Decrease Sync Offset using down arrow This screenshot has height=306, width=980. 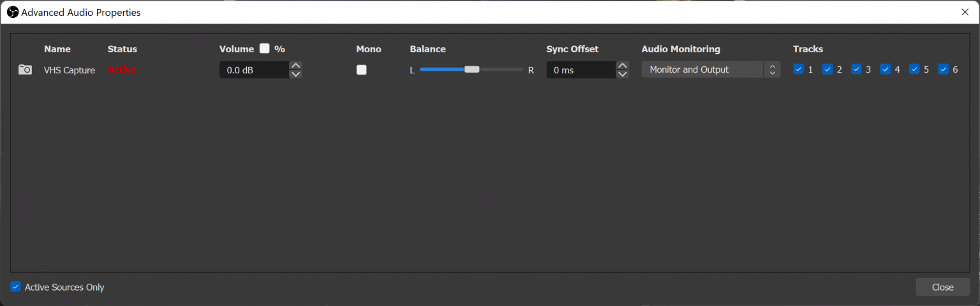tap(623, 74)
